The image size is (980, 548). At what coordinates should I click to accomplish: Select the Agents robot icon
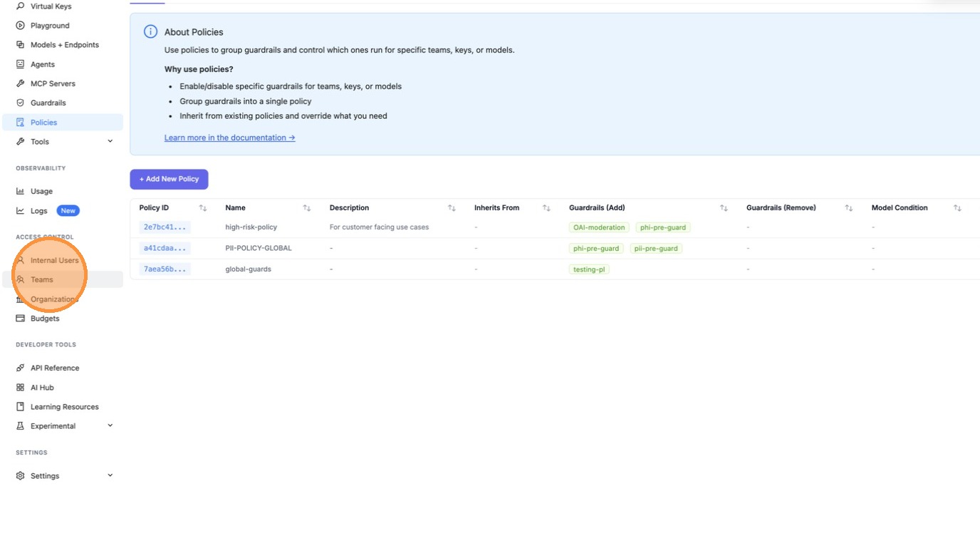pyautogui.click(x=20, y=64)
